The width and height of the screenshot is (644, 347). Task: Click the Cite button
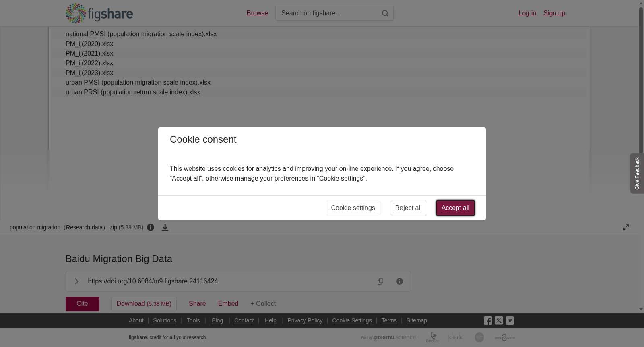tap(83, 304)
